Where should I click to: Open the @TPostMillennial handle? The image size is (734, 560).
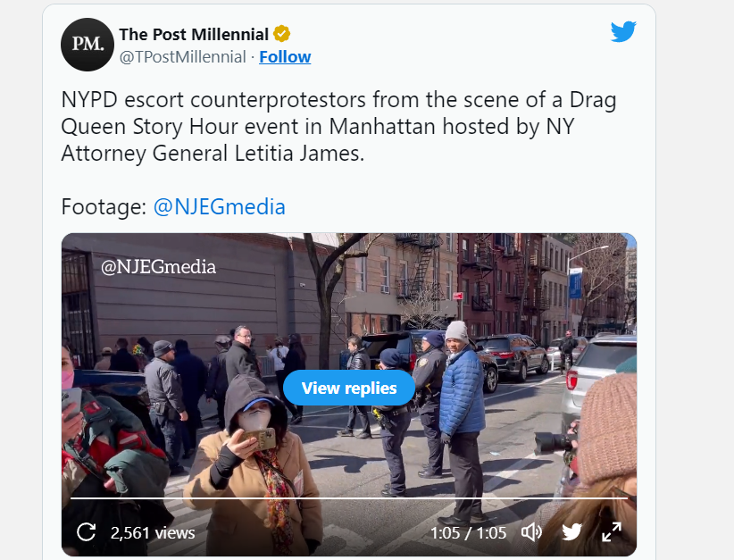point(182,56)
